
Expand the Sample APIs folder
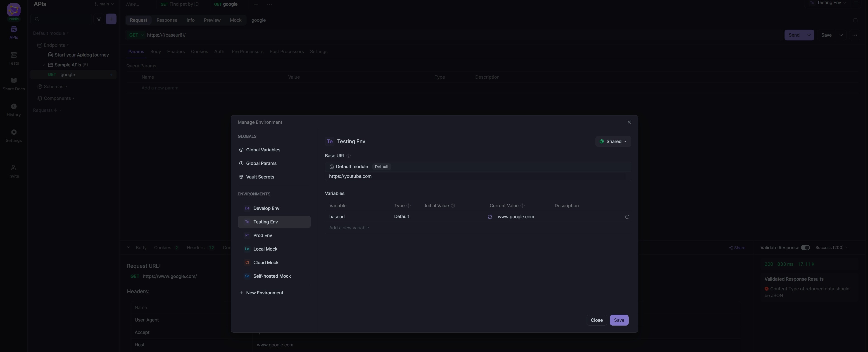click(x=44, y=65)
